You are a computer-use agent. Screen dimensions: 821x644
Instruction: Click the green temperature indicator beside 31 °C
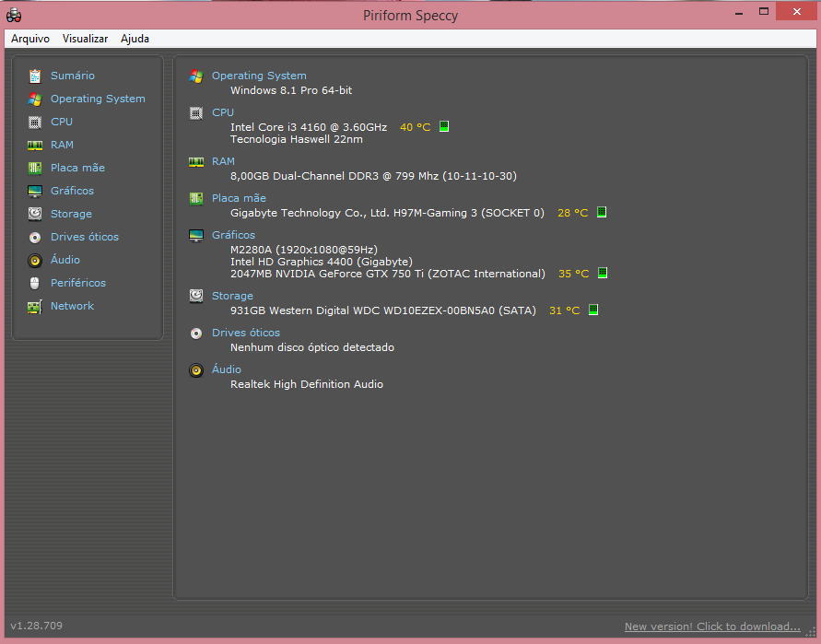point(593,310)
